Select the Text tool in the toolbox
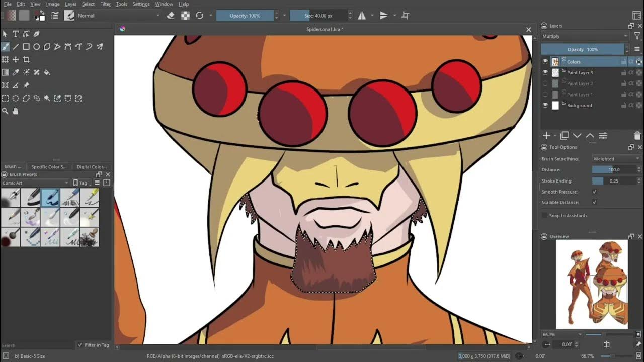644x362 pixels. pyautogui.click(x=16, y=34)
